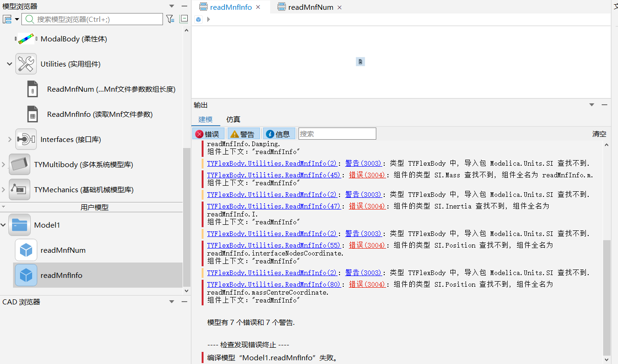Viewport: 618px width, 364px height.
Task: Select the ModalBody flexible body icon
Action: tap(26, 39)
